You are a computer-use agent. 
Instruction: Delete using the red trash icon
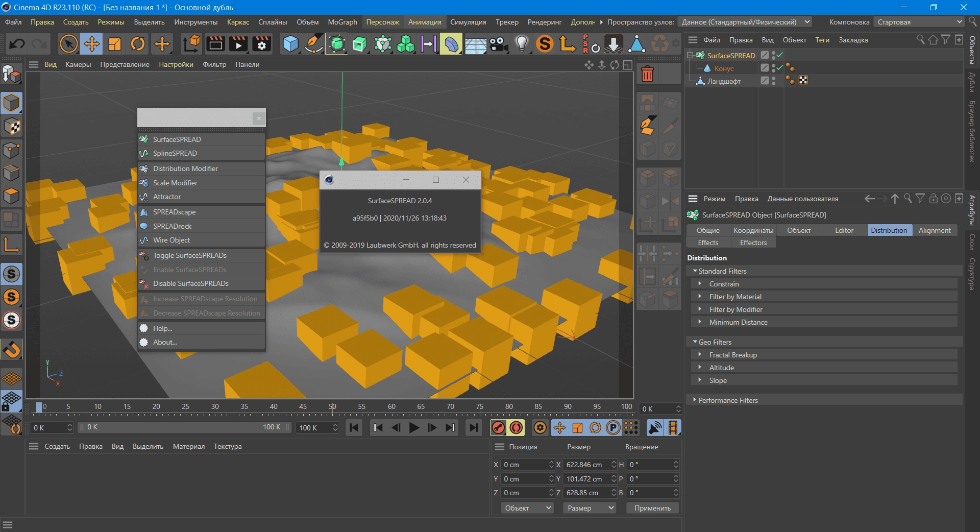coord(647,75)
